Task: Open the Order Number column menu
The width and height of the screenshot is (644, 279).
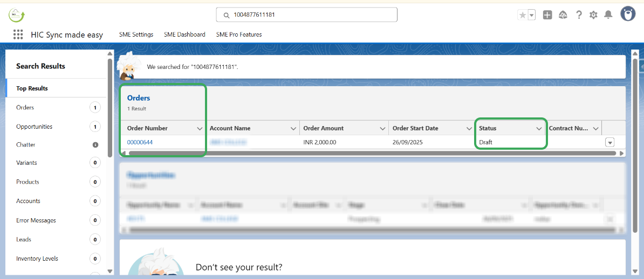Action: (200, 128)
